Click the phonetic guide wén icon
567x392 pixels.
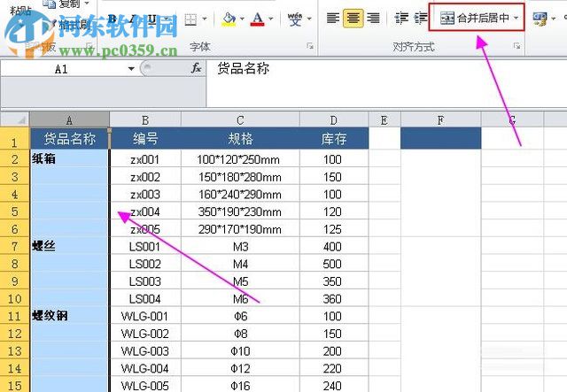point(295,19)
